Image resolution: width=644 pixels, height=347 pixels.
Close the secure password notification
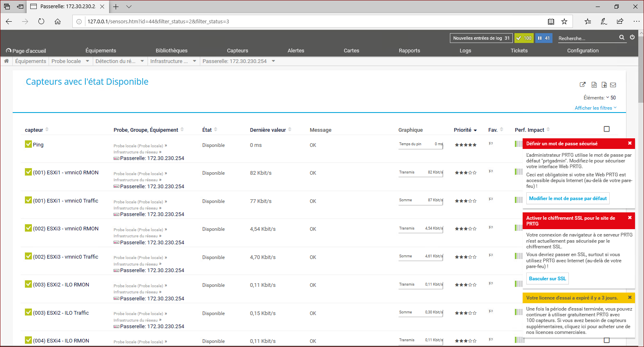coord(630,143)
